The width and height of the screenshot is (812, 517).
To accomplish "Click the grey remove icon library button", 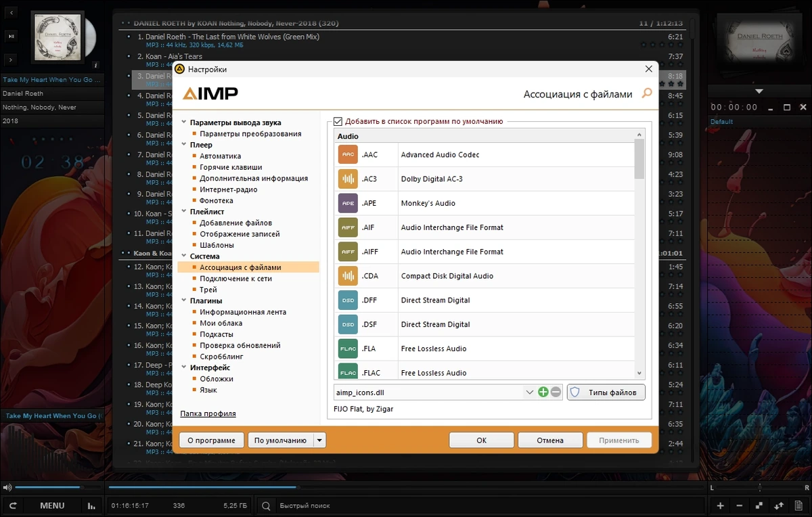I will (556, 392).
